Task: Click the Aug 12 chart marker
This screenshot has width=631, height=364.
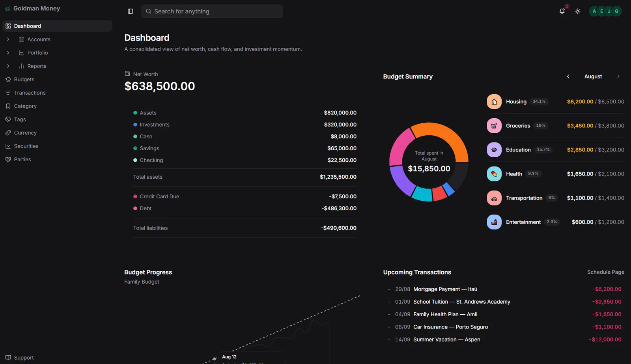Action: tap(215, 358)
